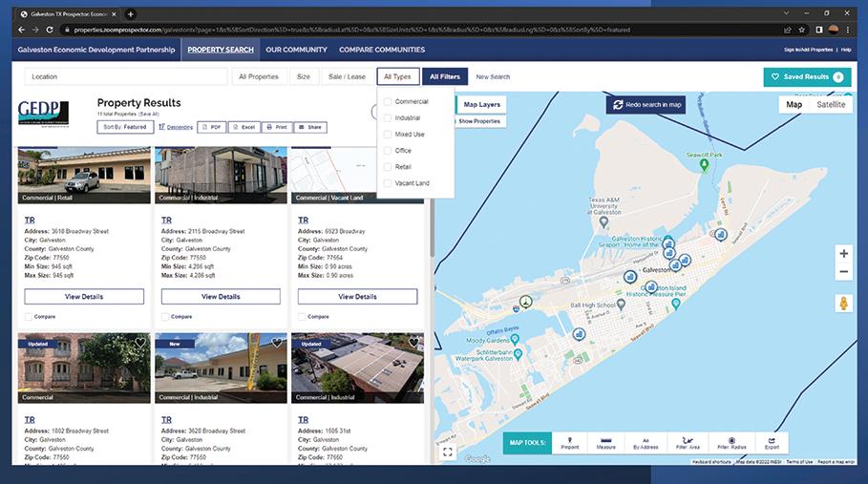Viewport: 868px width, 484px height.
Task: Collapse the All Types dropdown
Action: click(x=397, y=77)
